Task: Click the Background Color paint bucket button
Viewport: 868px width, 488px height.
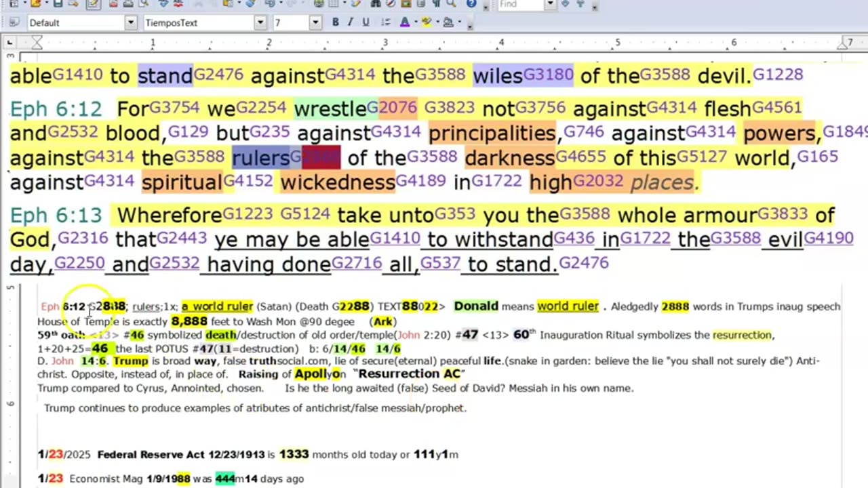Action: [x=448, y=22]
